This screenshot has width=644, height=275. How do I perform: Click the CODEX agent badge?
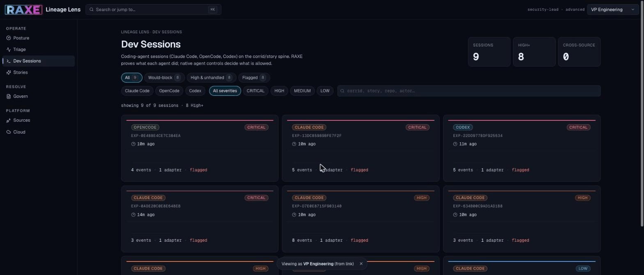pyautogui.click(x=463, y=127)
